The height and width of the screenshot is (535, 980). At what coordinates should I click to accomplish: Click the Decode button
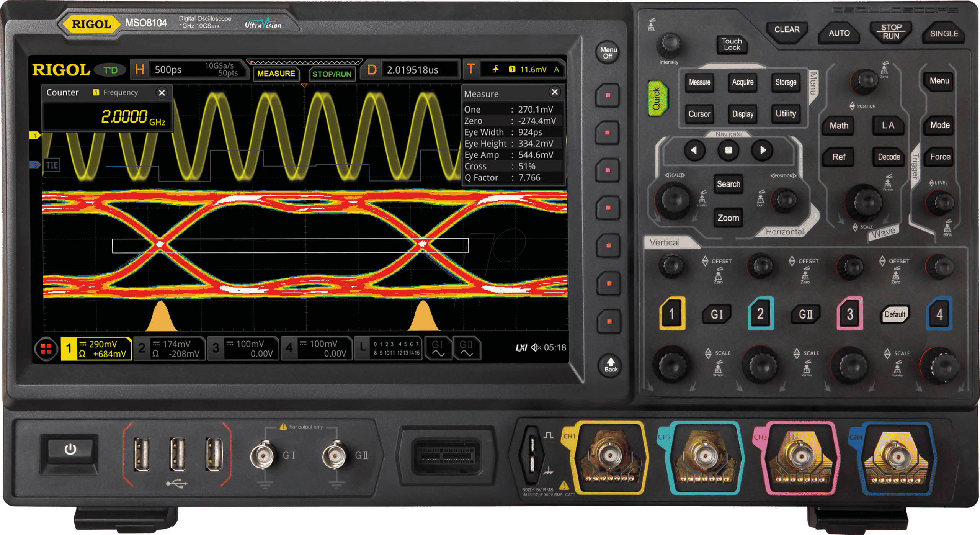click(x=889, y=157)
